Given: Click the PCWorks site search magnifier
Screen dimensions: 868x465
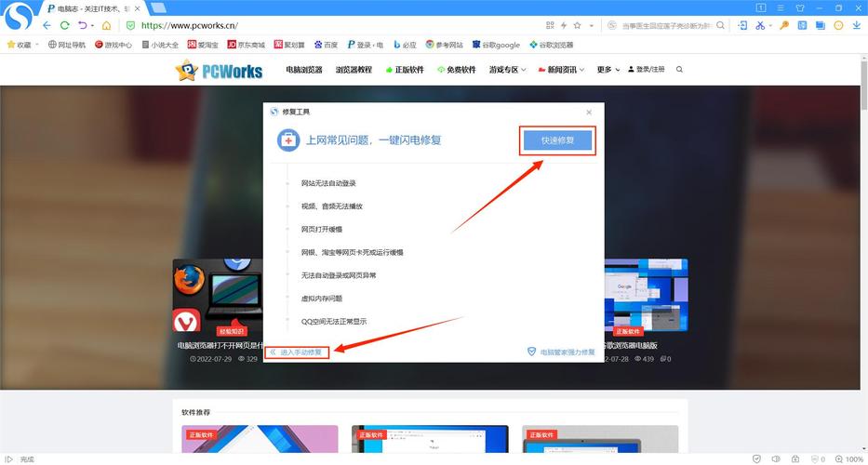Looking at the screenshot, I should click(679, 70).
